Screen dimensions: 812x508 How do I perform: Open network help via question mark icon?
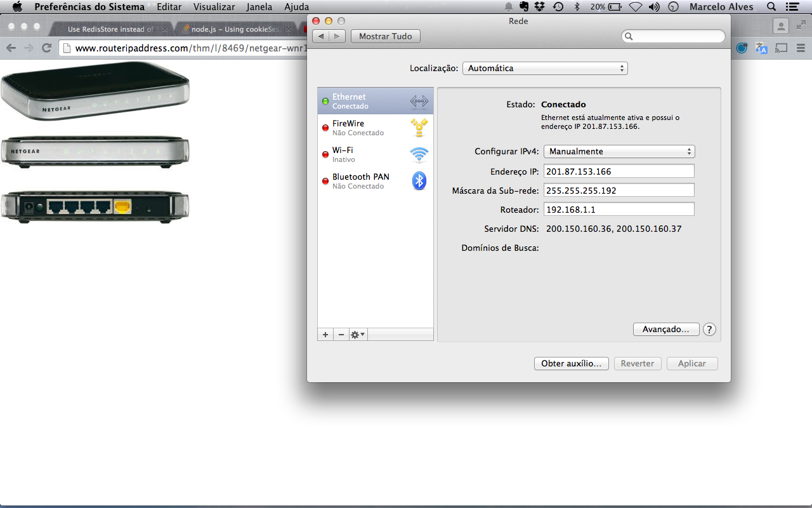pos(709,329)
